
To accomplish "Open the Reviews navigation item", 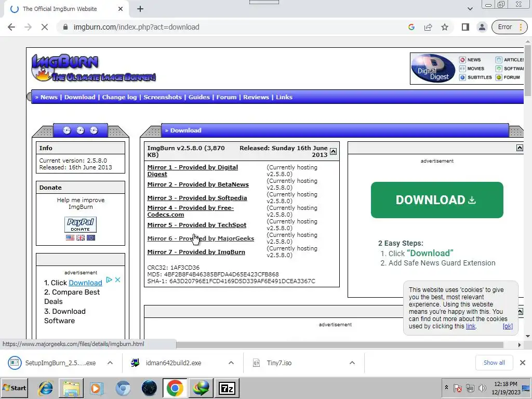I will point(256,97).
